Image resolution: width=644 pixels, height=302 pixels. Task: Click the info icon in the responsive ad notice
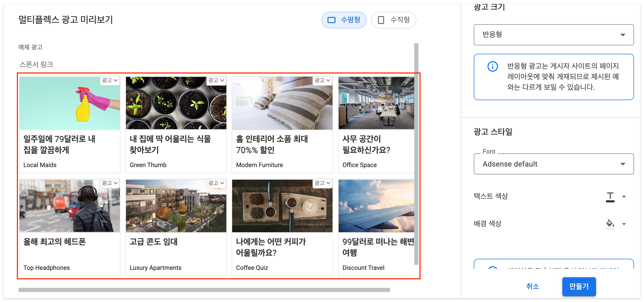click(x=492, y=67)
